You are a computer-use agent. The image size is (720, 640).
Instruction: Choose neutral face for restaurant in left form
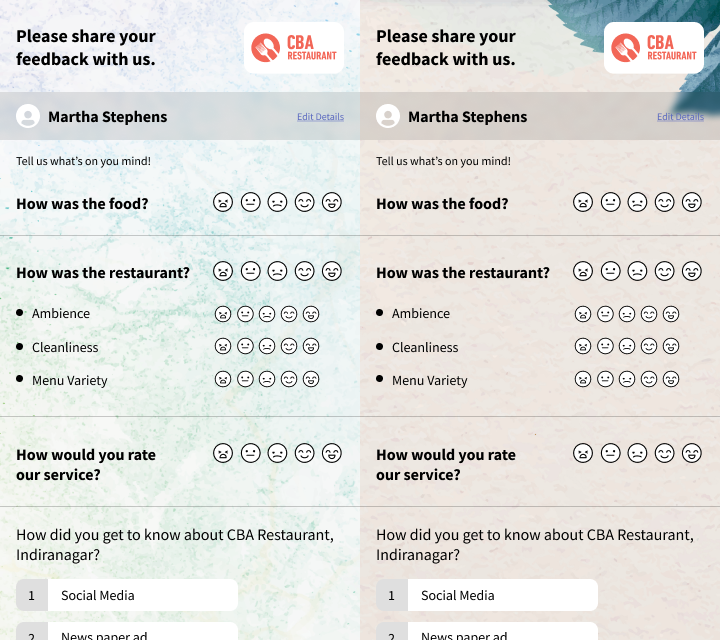250,271
